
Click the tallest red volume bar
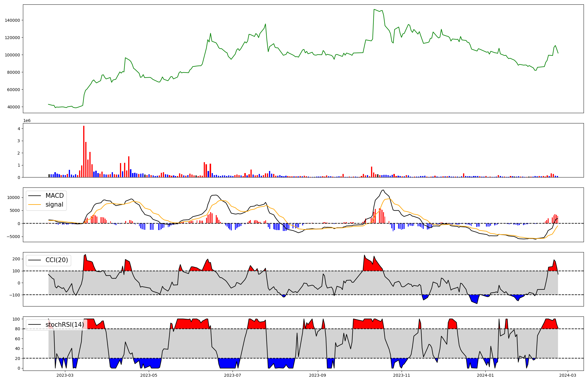(x=84, y=151)
